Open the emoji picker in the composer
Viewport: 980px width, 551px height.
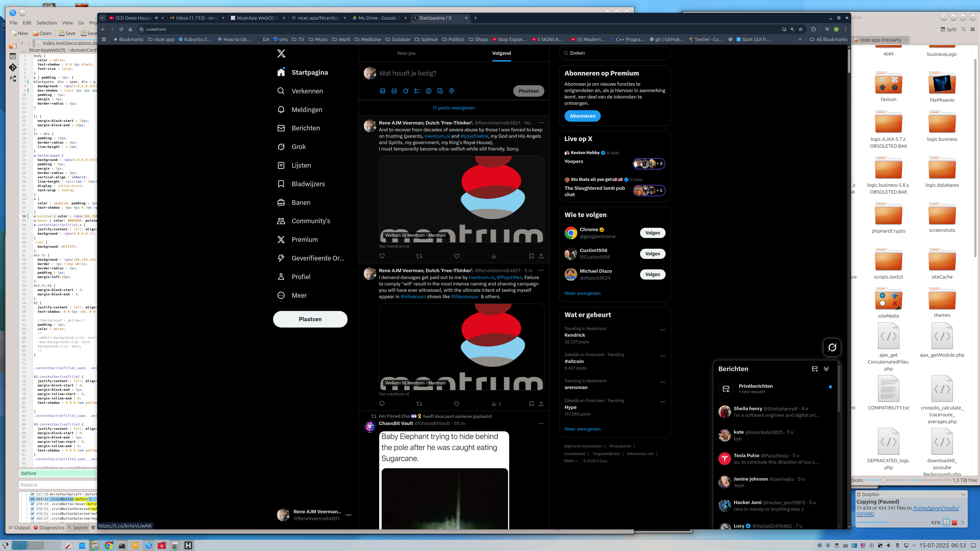click(429, 91)
